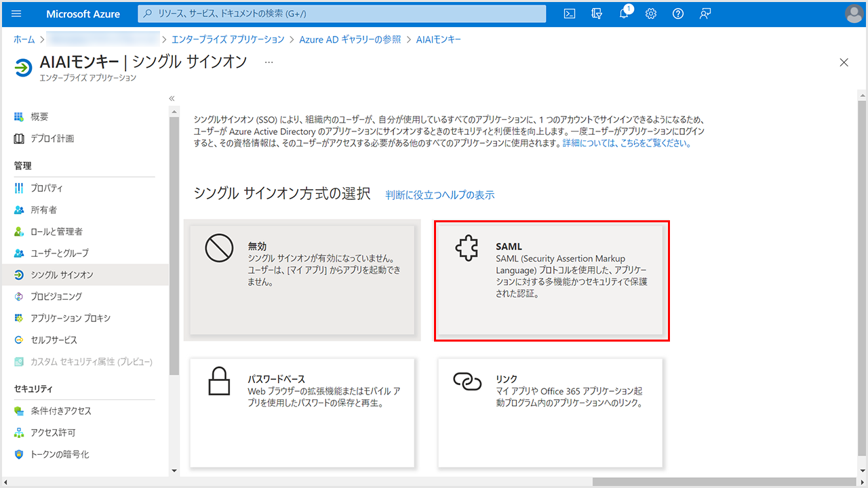Choose the リンク sign-on card

pyautogui.click(x=551, y=412)
